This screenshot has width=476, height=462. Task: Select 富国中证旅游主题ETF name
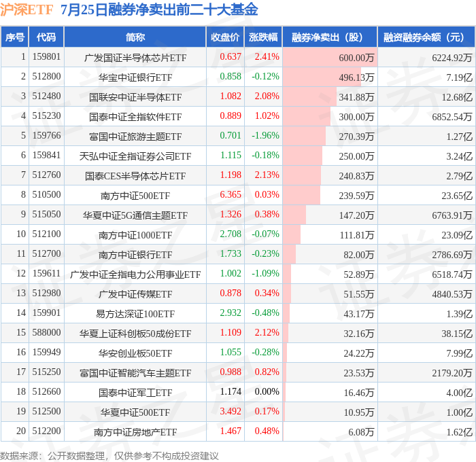tap(135, 136)
